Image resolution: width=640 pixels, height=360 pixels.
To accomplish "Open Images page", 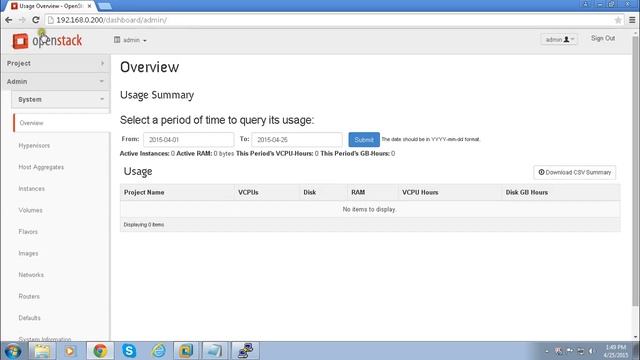I will [28, 253].
